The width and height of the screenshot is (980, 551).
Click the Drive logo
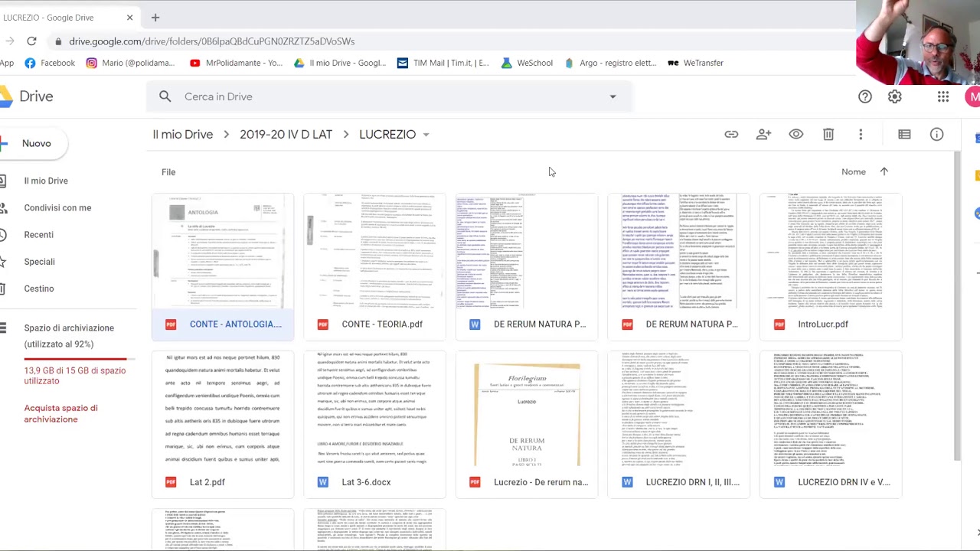tap(27, 96)
